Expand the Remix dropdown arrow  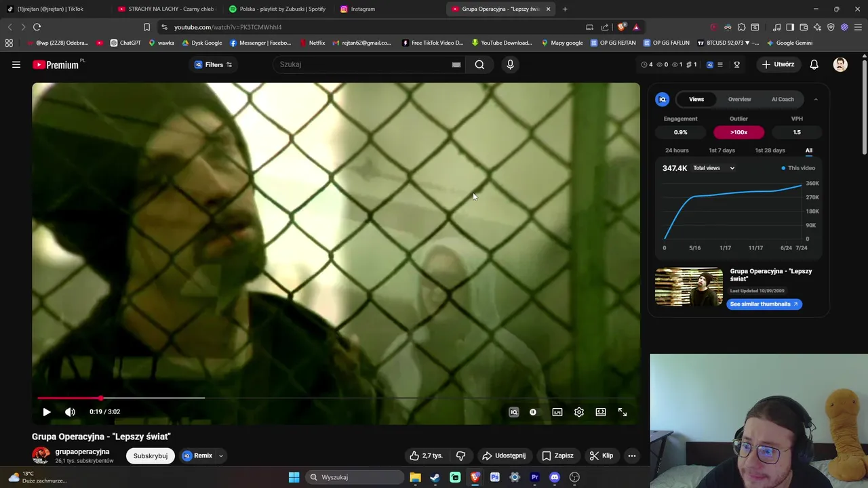pos(221,455)
